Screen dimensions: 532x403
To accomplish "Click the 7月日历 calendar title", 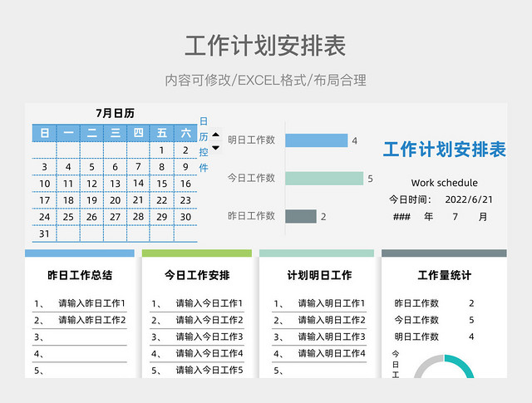I will click(x=115, y=113).
